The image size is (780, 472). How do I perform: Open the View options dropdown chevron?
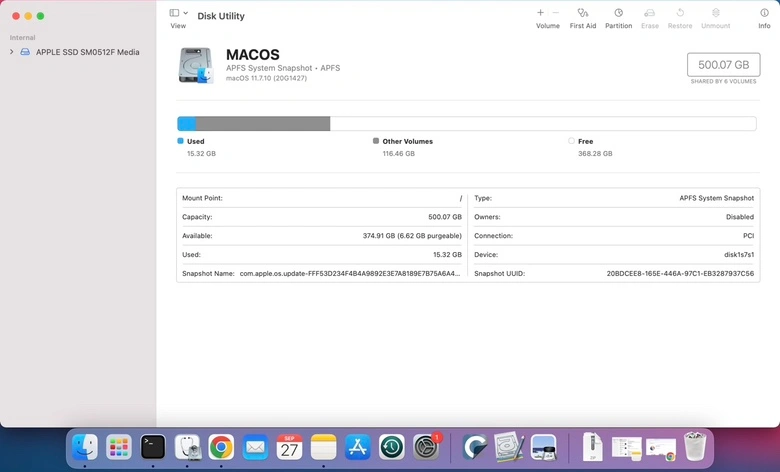click(186, 13)
